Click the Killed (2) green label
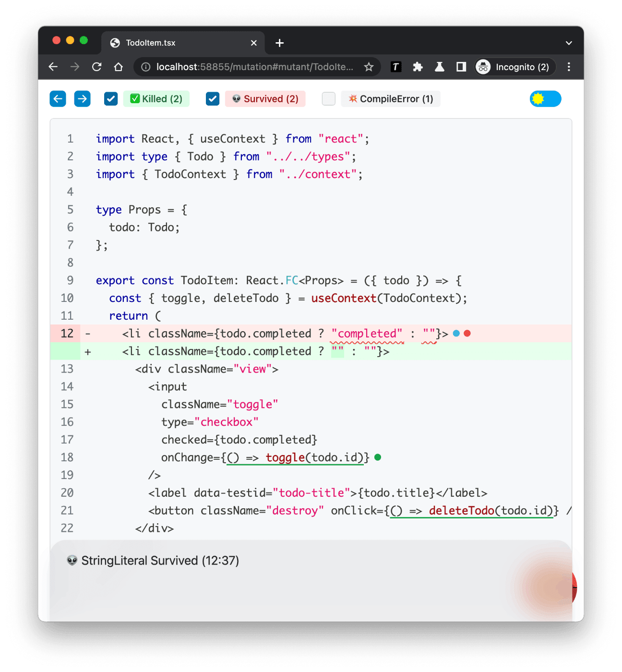 pyautogui.click(x=156, y=99)
